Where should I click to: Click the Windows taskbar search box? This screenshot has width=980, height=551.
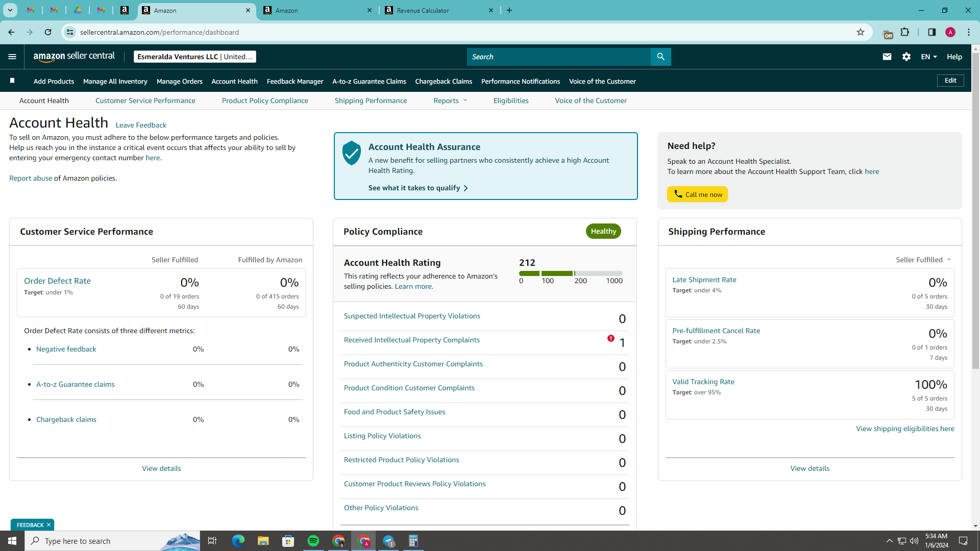(112, 541)
